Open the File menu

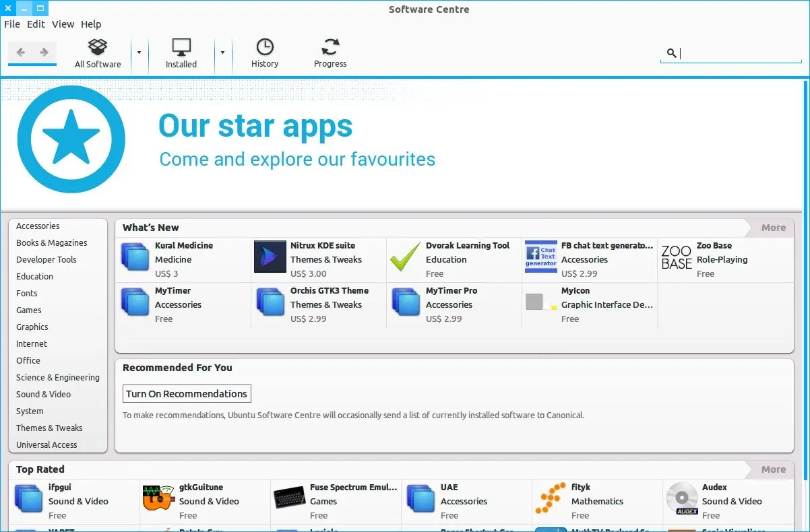[x=12, y=24]
